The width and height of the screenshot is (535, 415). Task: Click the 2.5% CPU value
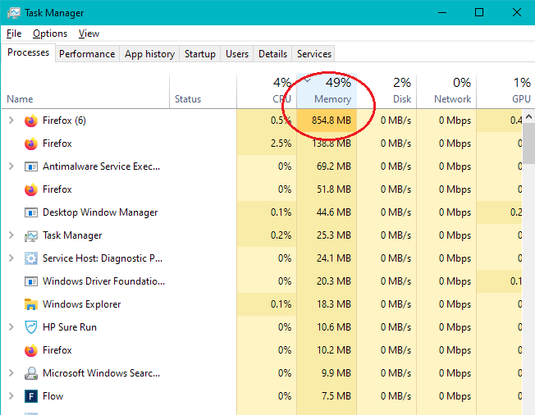[281, 144]
